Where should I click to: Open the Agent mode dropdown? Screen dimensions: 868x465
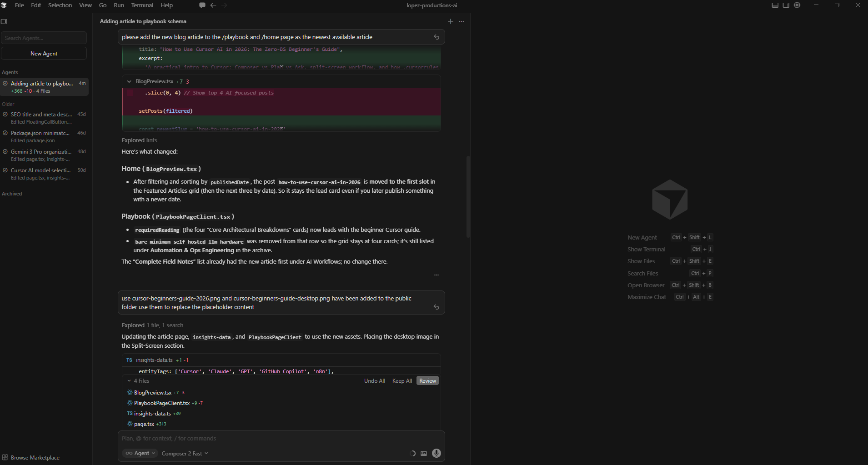[140, 453]
